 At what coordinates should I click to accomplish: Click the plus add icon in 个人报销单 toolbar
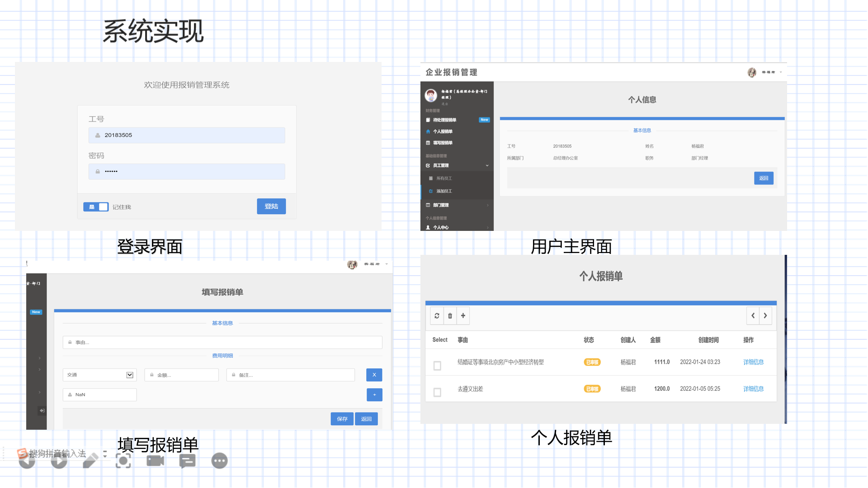pos(463,316)
